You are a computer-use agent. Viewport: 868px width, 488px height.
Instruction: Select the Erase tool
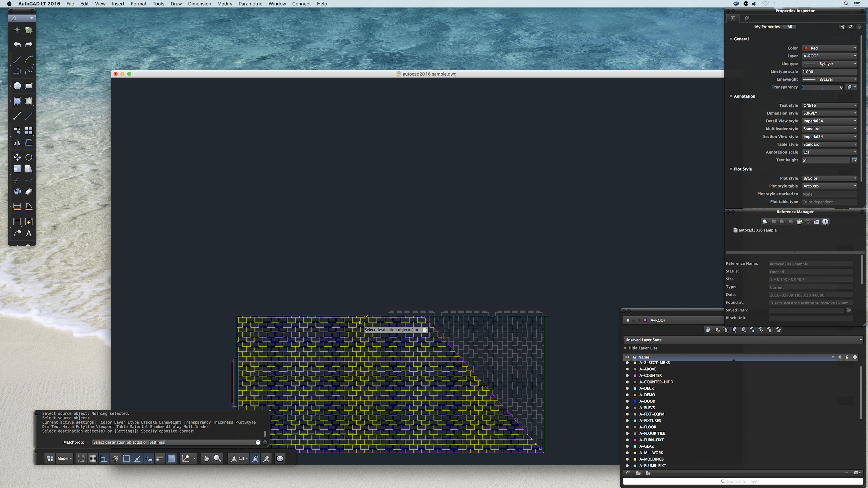29,192
